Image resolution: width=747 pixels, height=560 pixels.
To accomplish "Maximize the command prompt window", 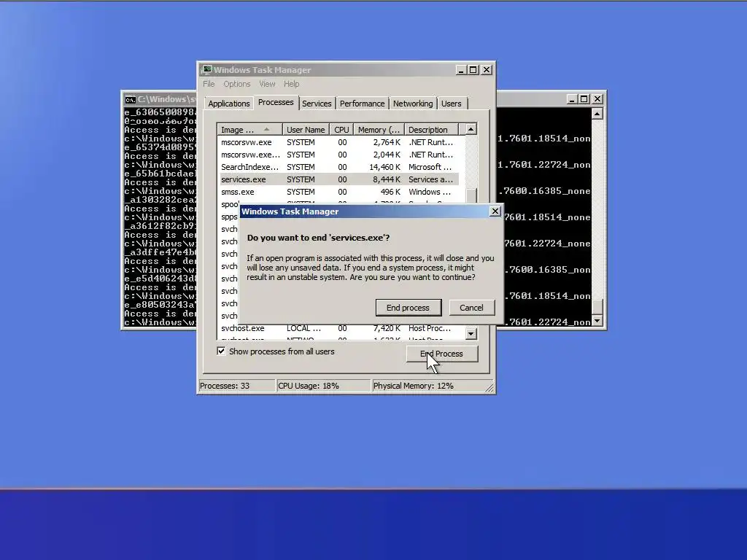I will (x=584, y=99).
